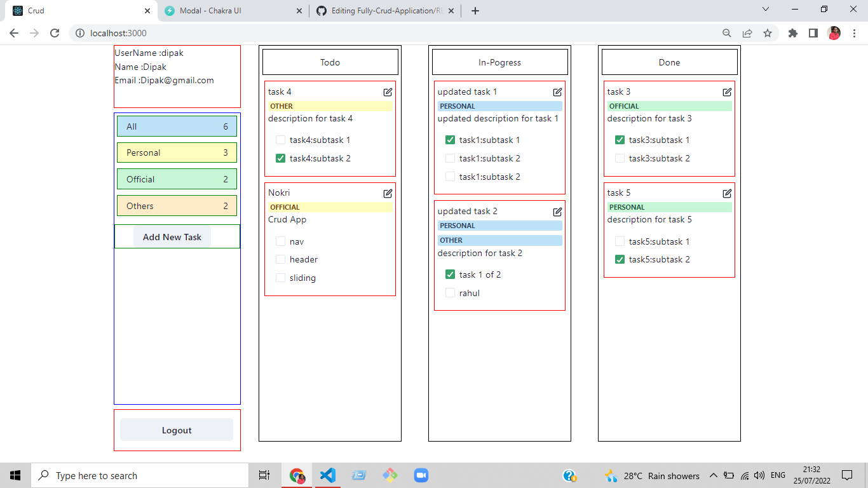
Task: Toggle the rahul subtask checkbox
Action: [x=450, y=293]
